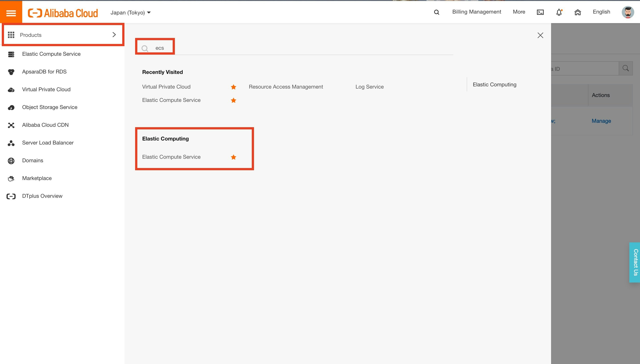This screenshot has height=364, width=640.
Task: Click the Elastic Compute Service server icon
Action: tap(11, 54)
